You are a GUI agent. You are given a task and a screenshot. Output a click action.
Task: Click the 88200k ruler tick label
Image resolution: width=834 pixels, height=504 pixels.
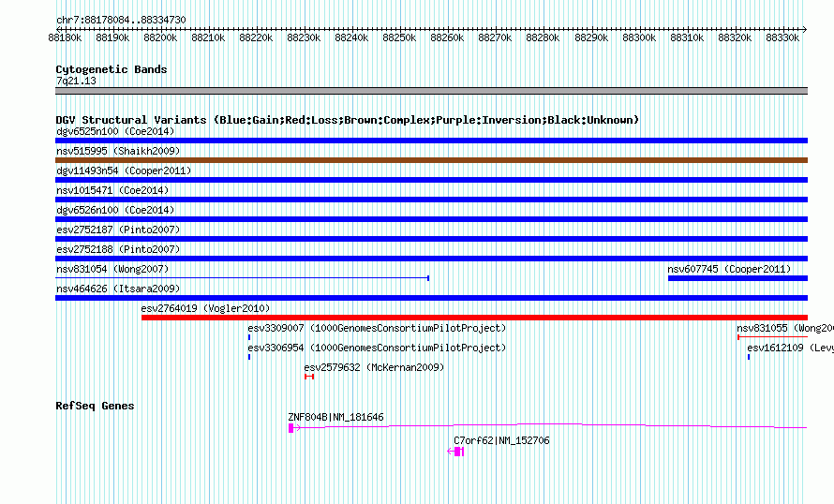tap(160, 37)
